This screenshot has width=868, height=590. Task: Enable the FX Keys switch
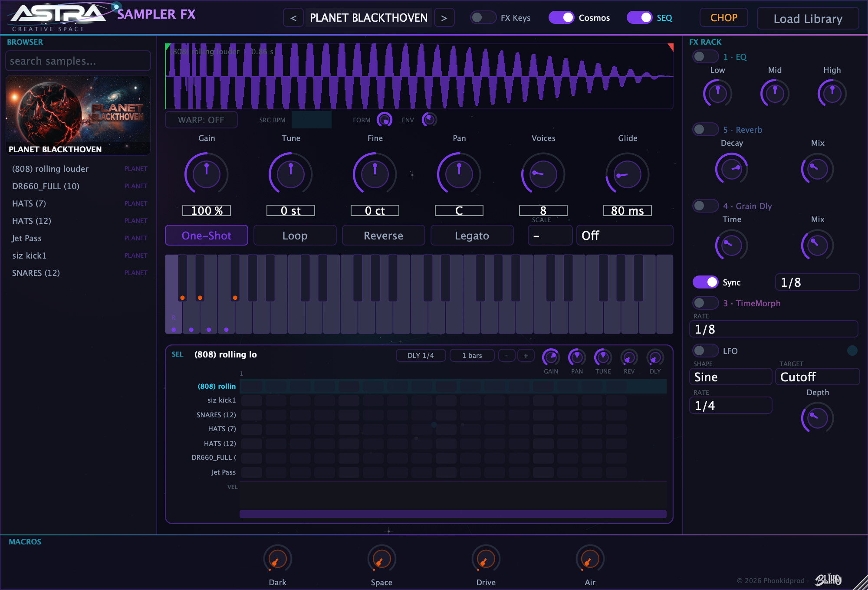(483, 17)
